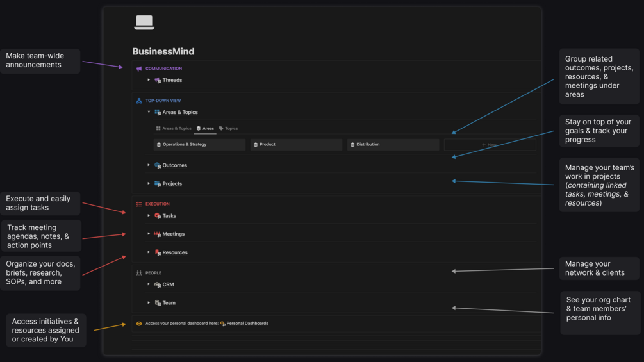Open the Operations & Strategy area card
Image resolution: width=644 pixels, height=362 pixels.
(x=199, y=144)
